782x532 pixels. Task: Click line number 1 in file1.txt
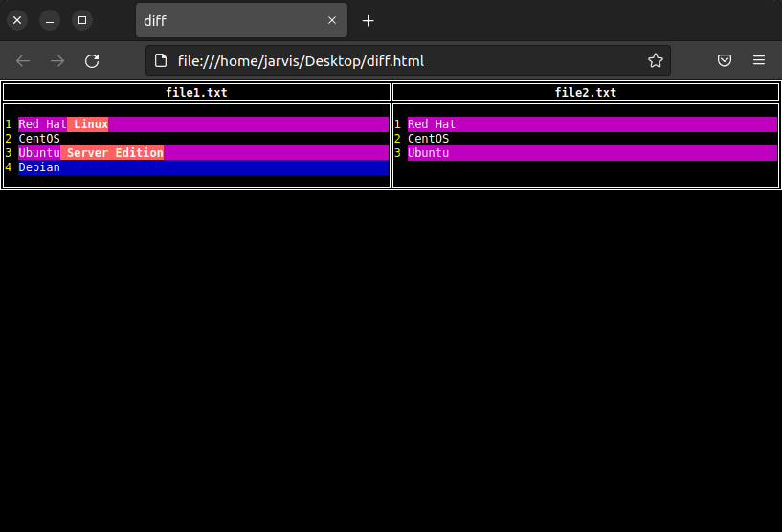[9, 124]
